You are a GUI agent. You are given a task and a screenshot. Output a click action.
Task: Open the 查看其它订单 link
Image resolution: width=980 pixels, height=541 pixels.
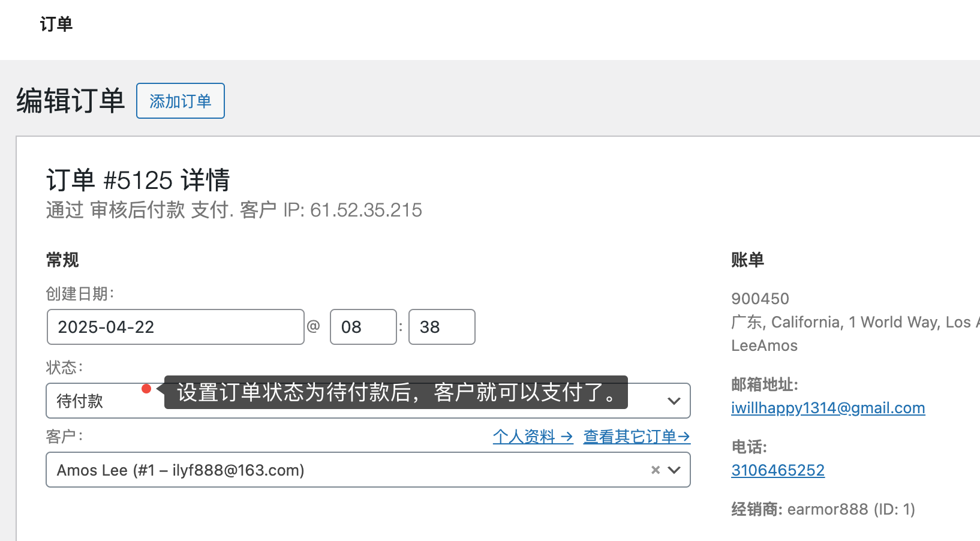tap(636, 437)
